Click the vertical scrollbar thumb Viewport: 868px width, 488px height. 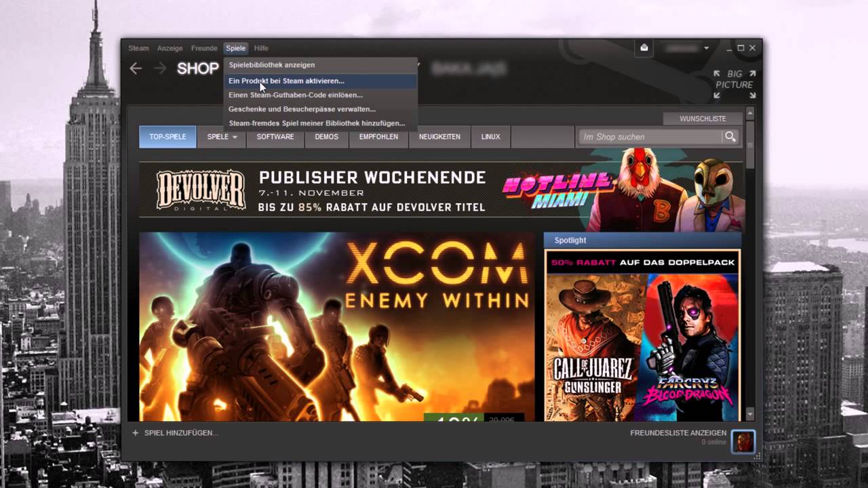750,144
